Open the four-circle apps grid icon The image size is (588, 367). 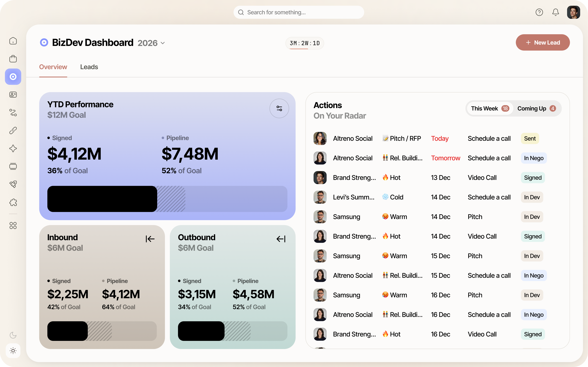[13, 226]
